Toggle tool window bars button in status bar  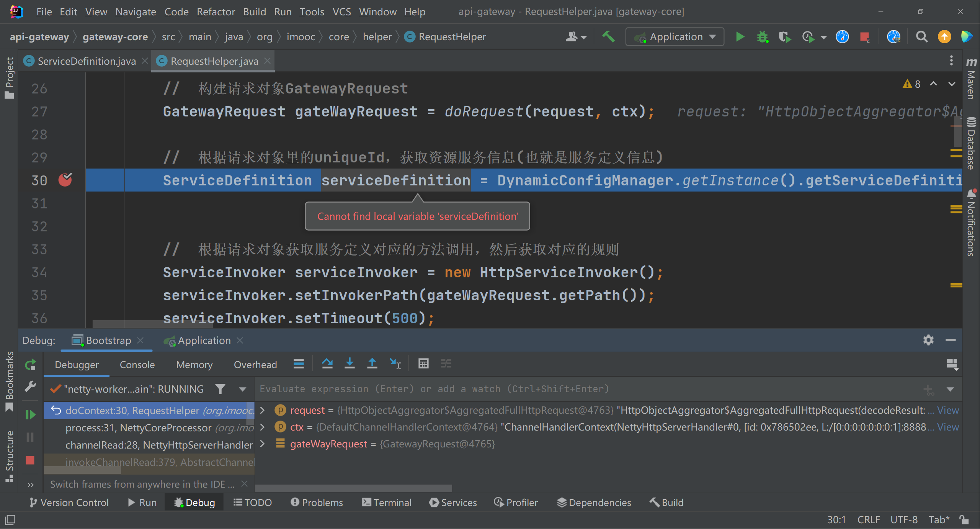[x=10, y=520]
